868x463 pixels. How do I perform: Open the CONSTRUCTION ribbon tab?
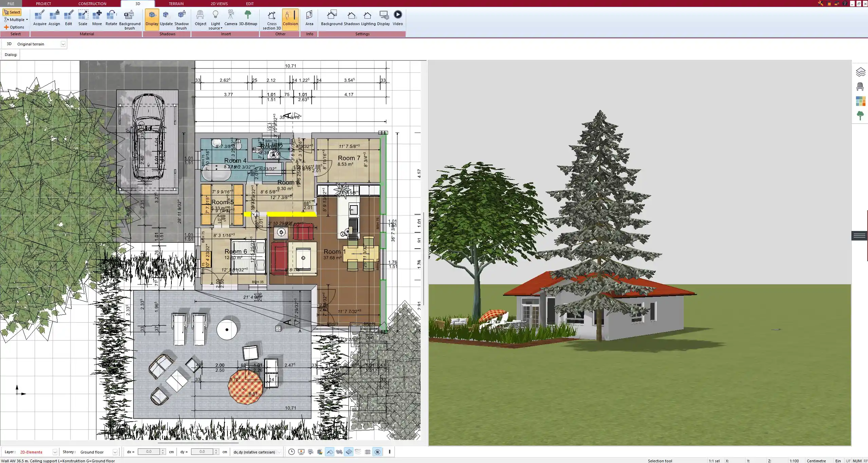[92, 4]
